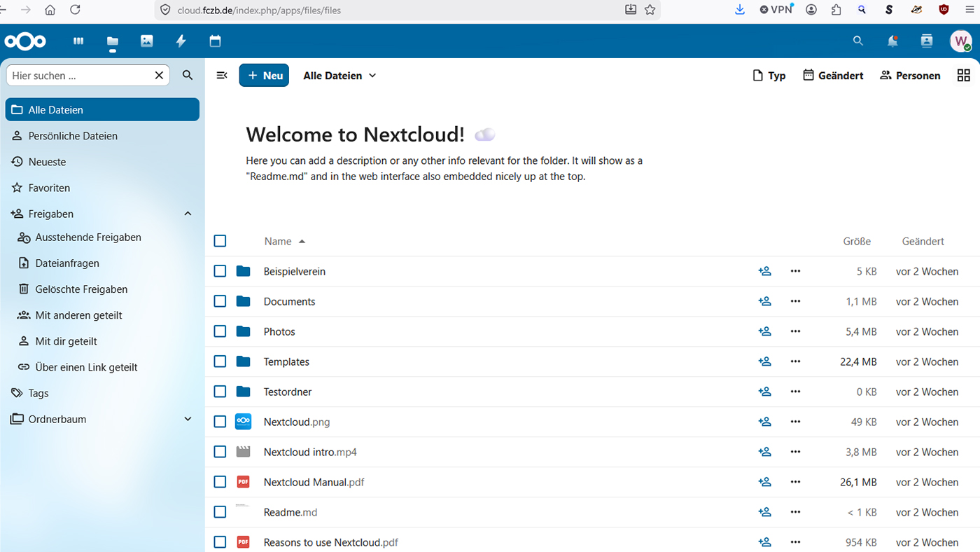The image size is (980, 552).
Task: Tick the Nextcloud Manual.pdf checkbox
Action: 220,482
